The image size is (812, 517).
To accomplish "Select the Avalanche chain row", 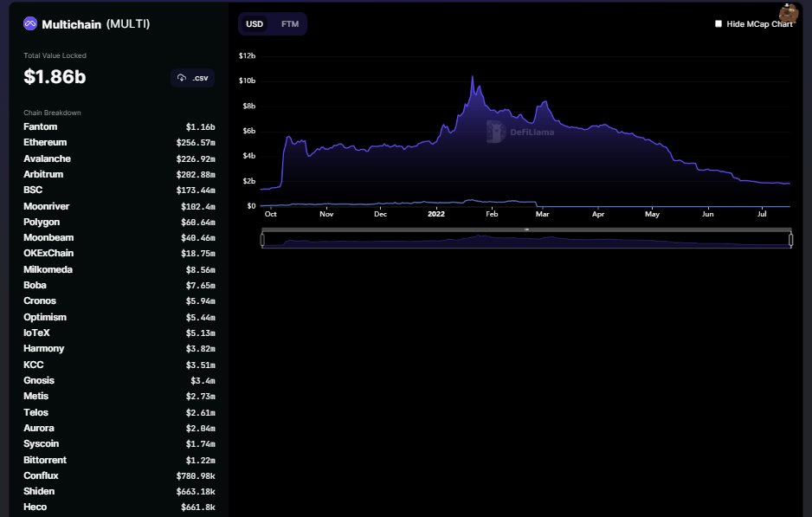I will (x=119, y=158).
